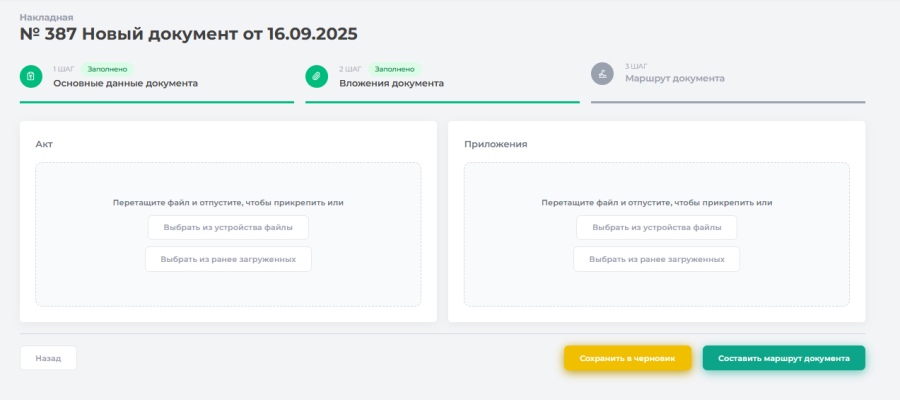Select previously uploaded files for Приложения
Image resolution: width=900 pixels, height=400 pixels.
tap(656, 259)
